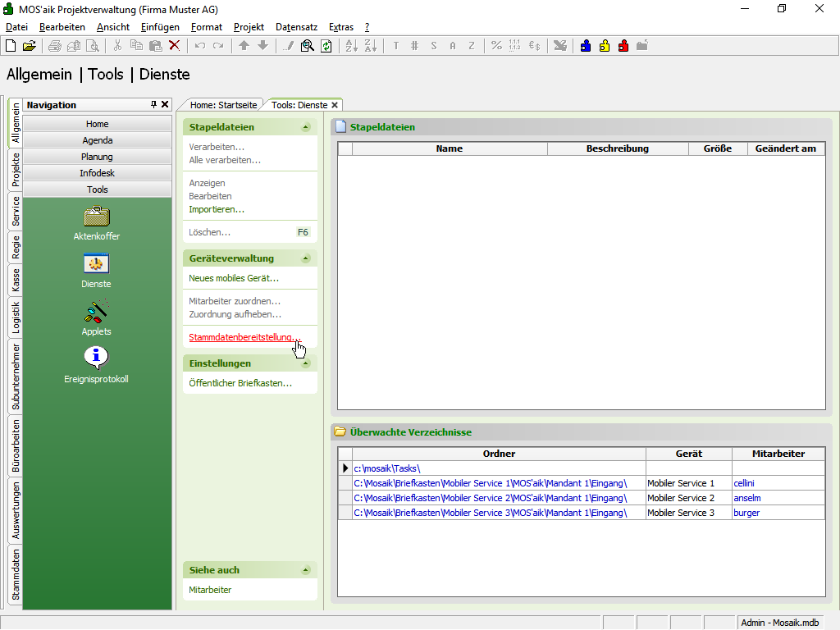The height and width of the screenshot is (630, 840).
Task: Collapse the Siehe auch section
Action: 306,570
